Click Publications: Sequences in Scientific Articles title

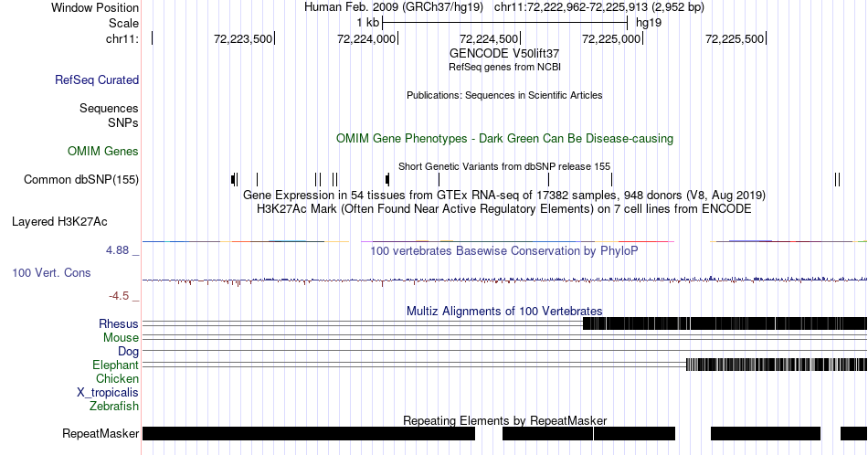pyautogui.click(x=504, y=95)
